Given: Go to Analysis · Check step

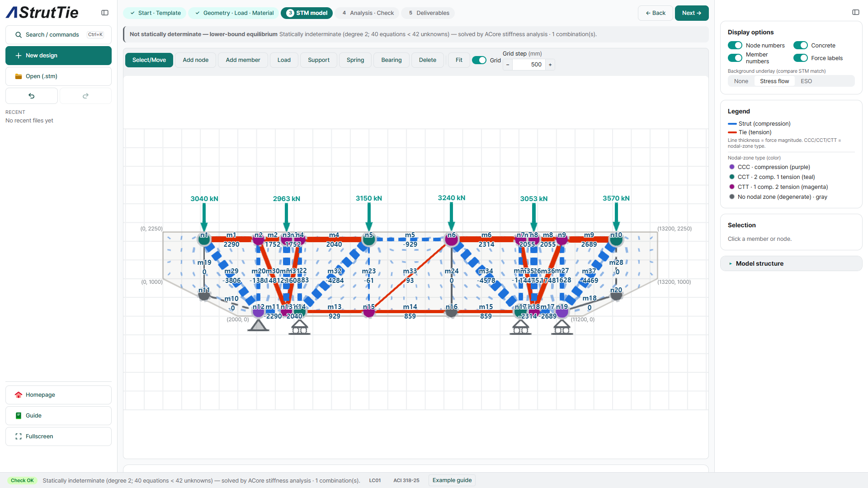Looking at the screenshot, I should coord(368,13).
